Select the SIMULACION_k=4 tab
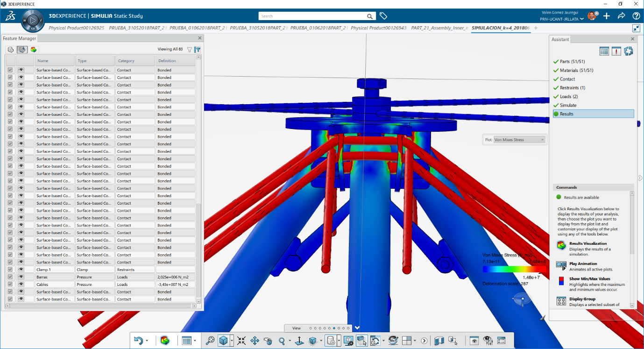Screen dimensions: 644x349 pos(501,28)
